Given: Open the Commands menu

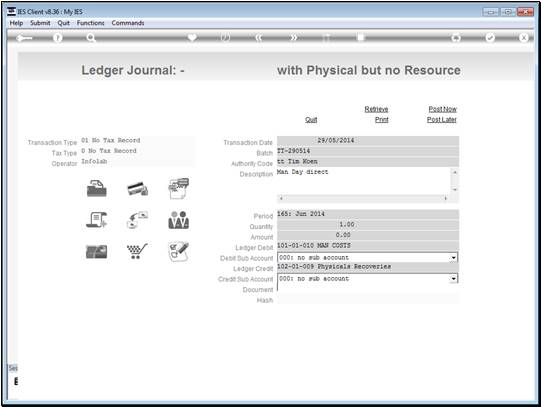Looking at the screenshot, I should pos(128,23).
